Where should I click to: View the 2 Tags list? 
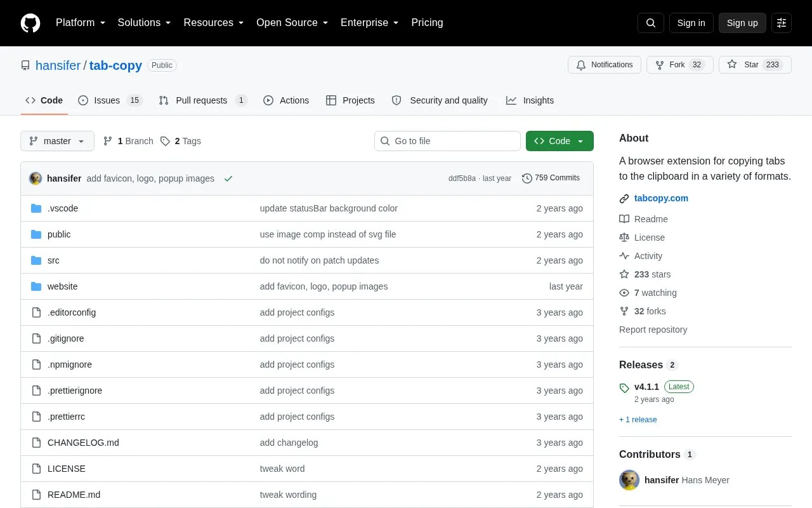click(x=181, y=141)
